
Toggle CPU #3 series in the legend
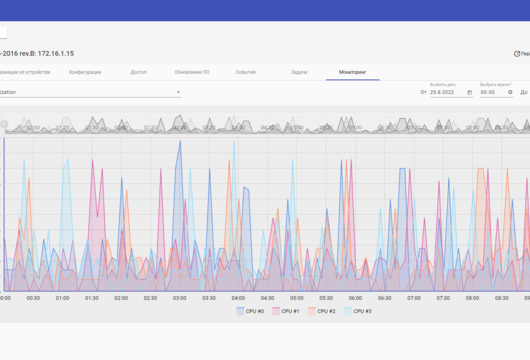click(x=358, y=311)
